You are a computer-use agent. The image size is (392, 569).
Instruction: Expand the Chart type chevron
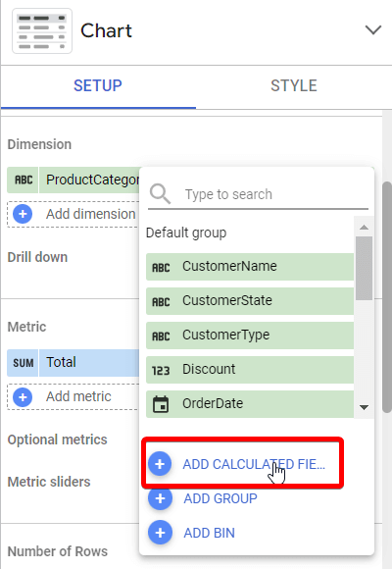point(373,30)
